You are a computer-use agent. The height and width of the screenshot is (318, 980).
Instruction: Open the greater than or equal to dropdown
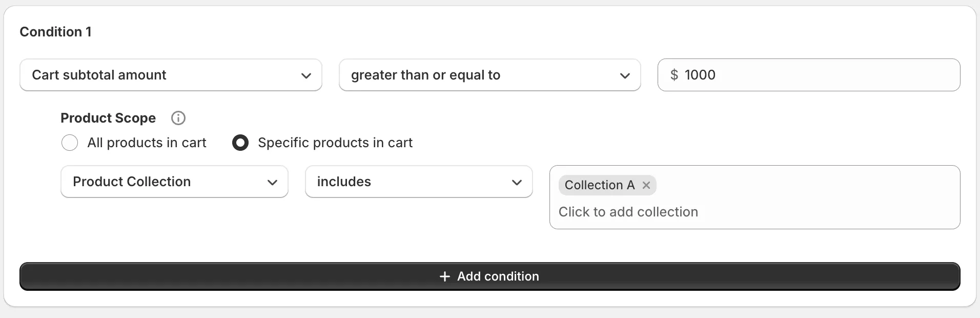489,75
